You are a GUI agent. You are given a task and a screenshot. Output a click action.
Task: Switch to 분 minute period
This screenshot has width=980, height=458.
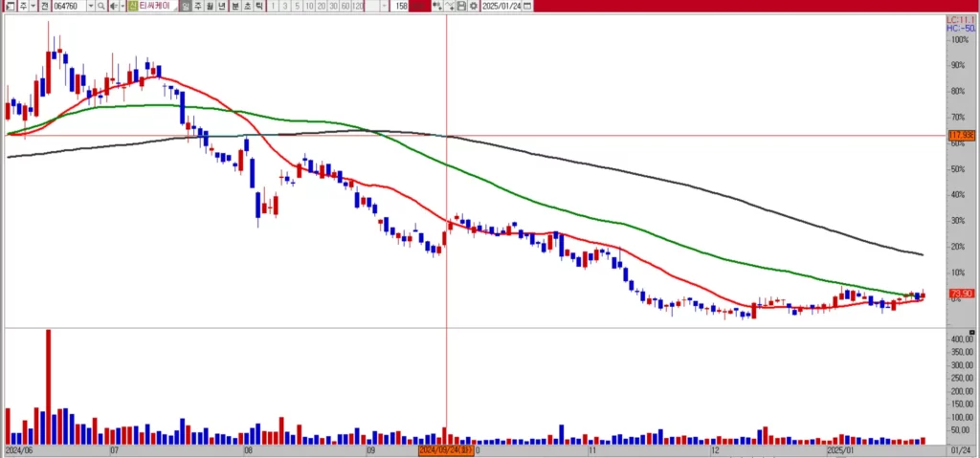pos(235,7)
